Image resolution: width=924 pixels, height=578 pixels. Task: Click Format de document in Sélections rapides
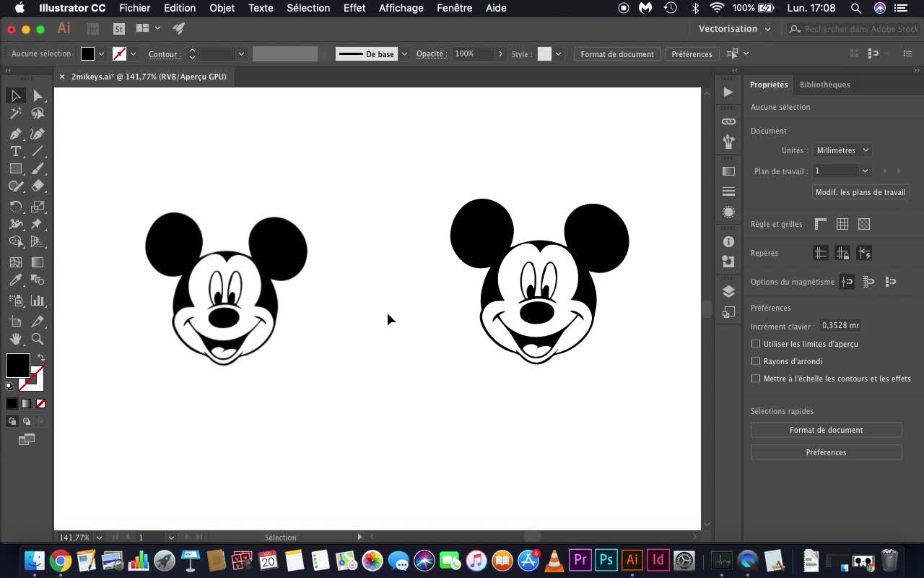tap(826, 430)
